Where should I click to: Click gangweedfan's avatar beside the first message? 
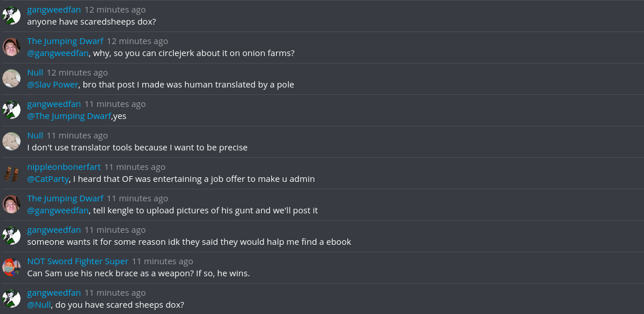coord(11,15)
